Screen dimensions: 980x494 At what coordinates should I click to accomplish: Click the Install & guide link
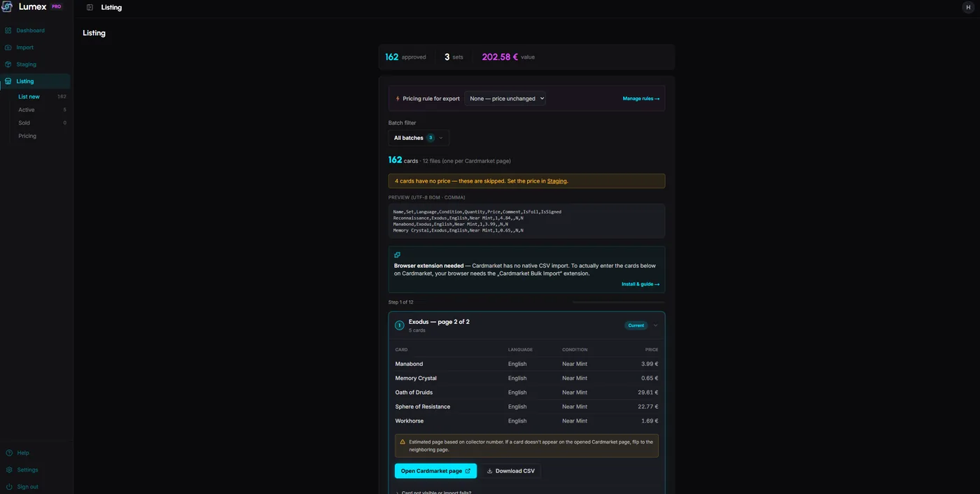(x=640, y=284)
